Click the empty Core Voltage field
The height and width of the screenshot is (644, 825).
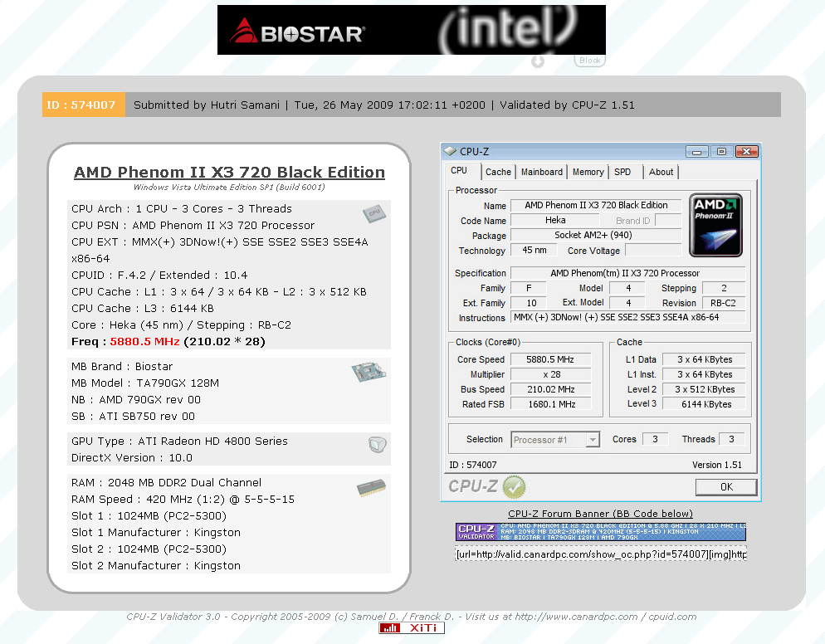653,251
